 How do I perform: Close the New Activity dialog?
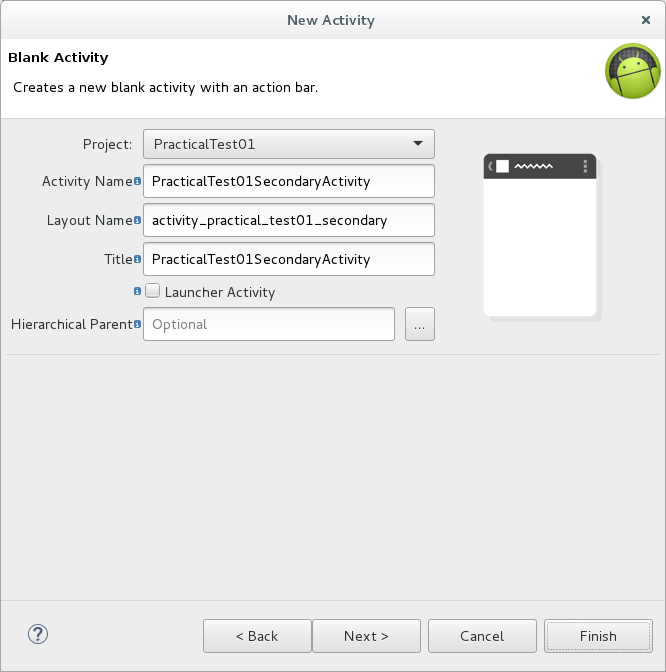pos(646,20)
